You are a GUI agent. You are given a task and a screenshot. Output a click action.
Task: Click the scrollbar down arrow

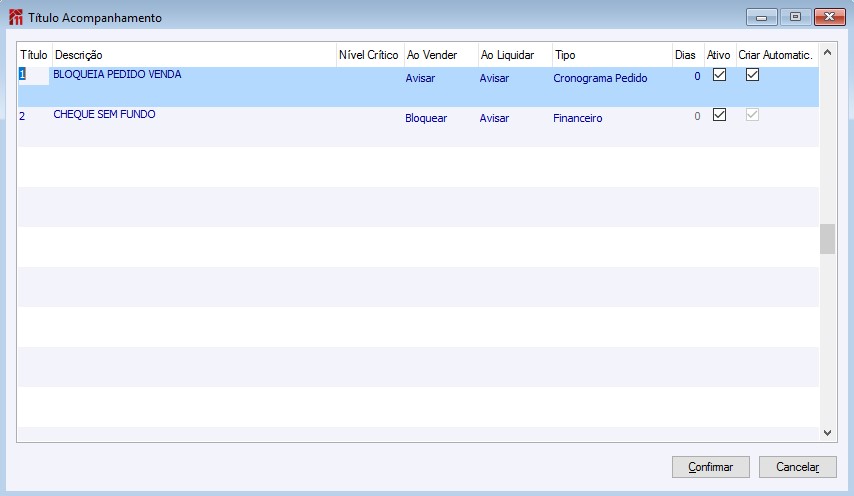pyautogui.click(x=827, y=433)
